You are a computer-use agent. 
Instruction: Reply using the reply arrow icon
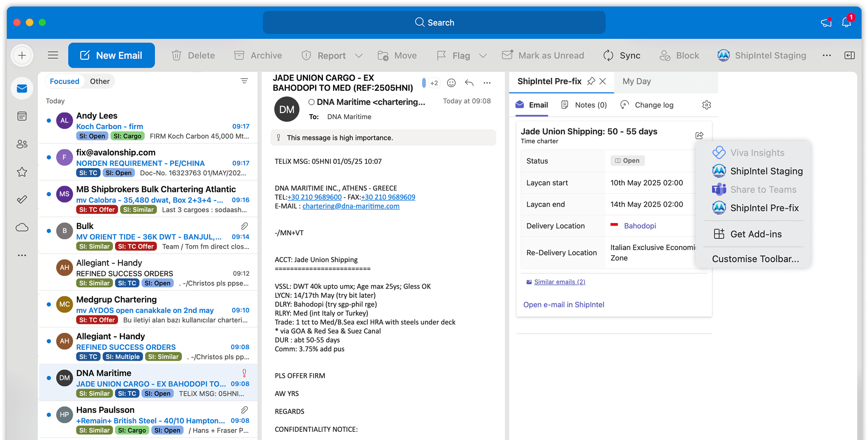(x=469, y=83)
